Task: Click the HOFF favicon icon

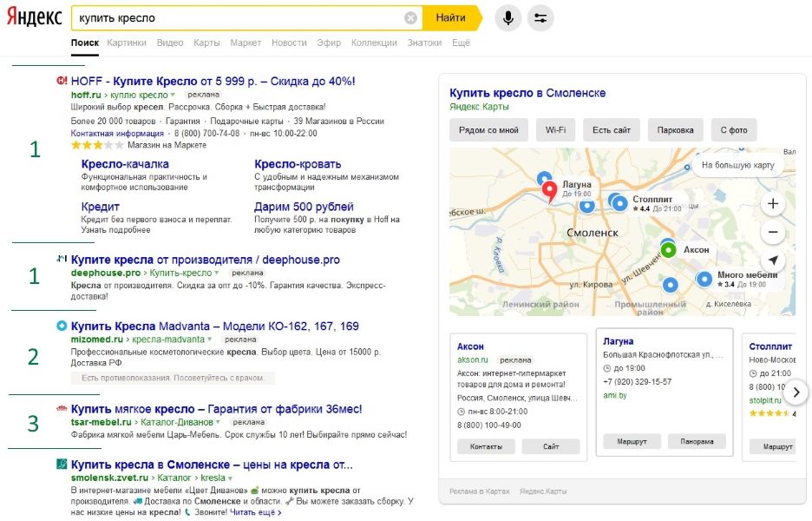Action: tap(62, 81)
